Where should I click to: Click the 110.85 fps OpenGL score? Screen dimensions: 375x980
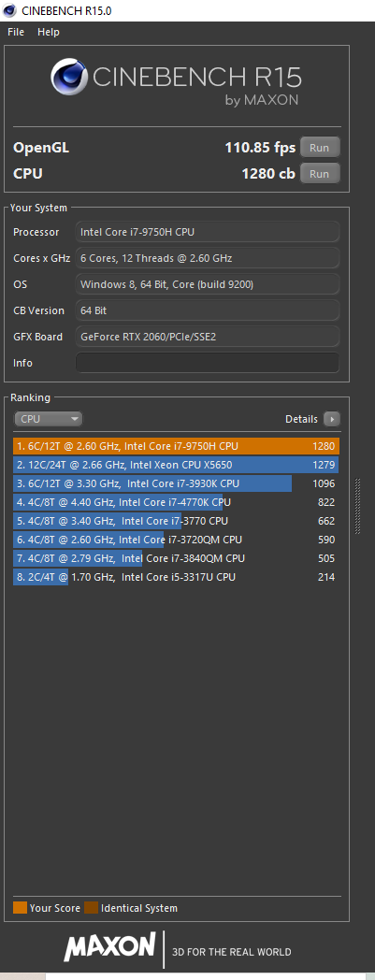point(260,148)
